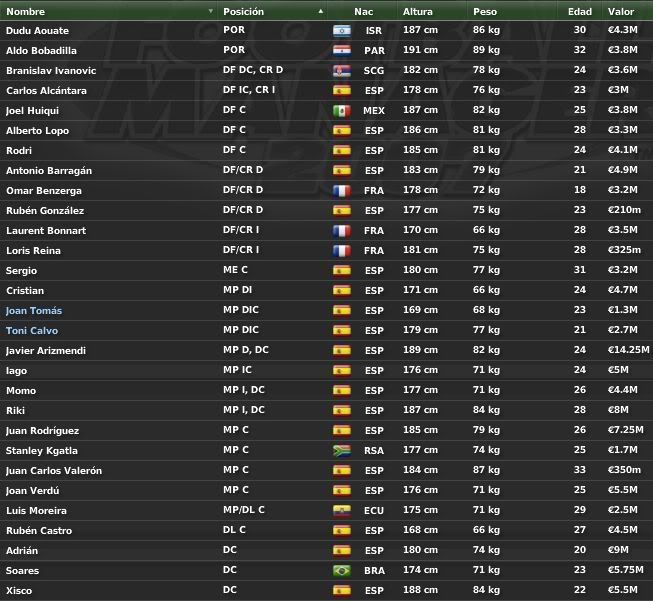Select the Dudu Aouate player name
Viewport: 653px width, 601px height.
point(37,31)
